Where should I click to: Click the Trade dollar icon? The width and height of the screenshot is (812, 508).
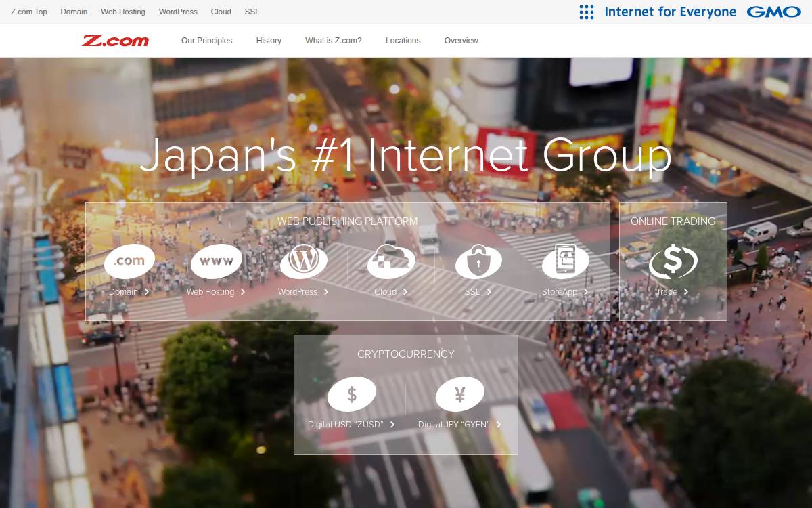pos(673,261)
